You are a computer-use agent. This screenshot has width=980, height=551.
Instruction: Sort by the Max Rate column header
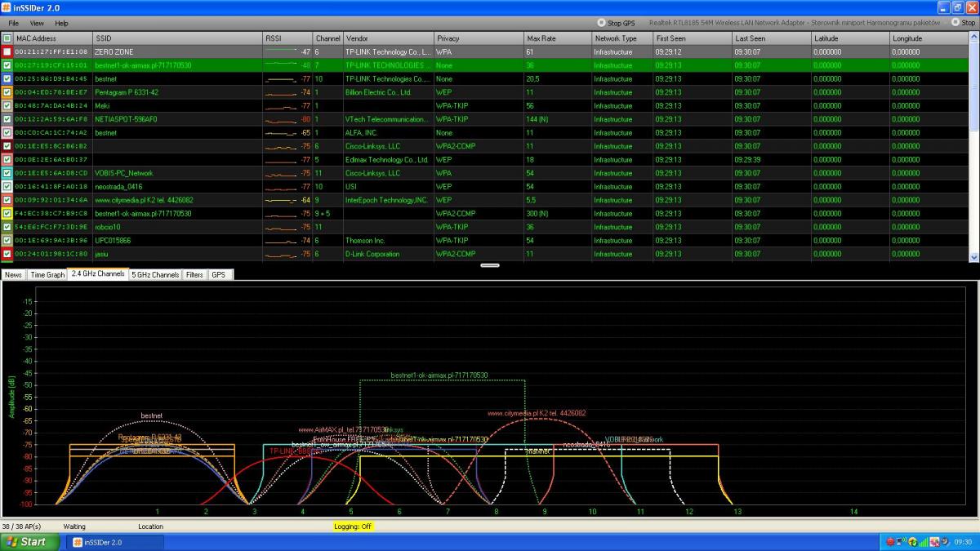(558, 38)
